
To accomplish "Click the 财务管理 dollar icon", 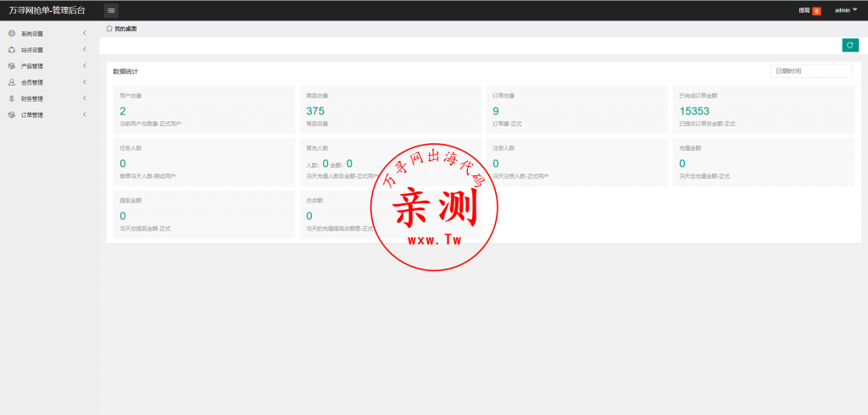I will click(x=12, y=98).
